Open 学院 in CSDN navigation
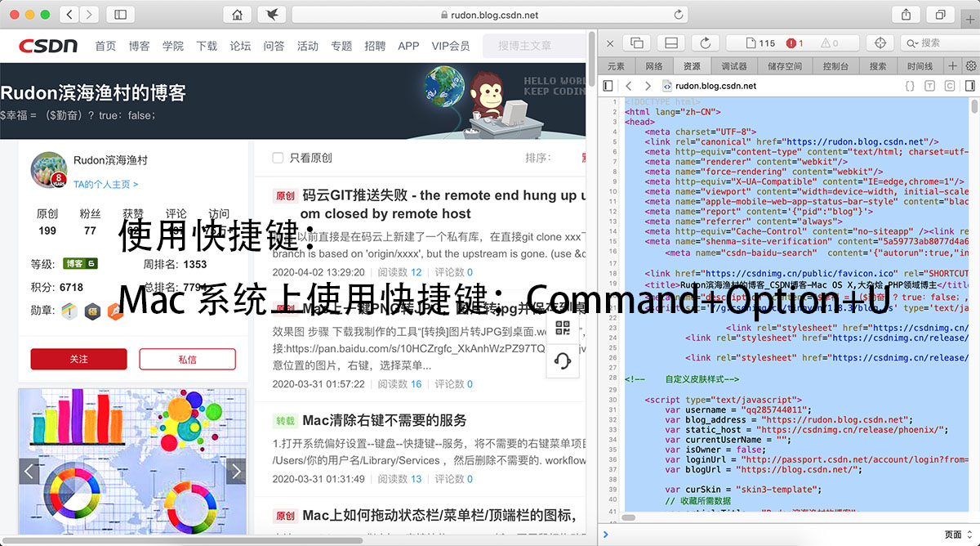The height and width of the screenshot is (546, 980). (173, 46)
